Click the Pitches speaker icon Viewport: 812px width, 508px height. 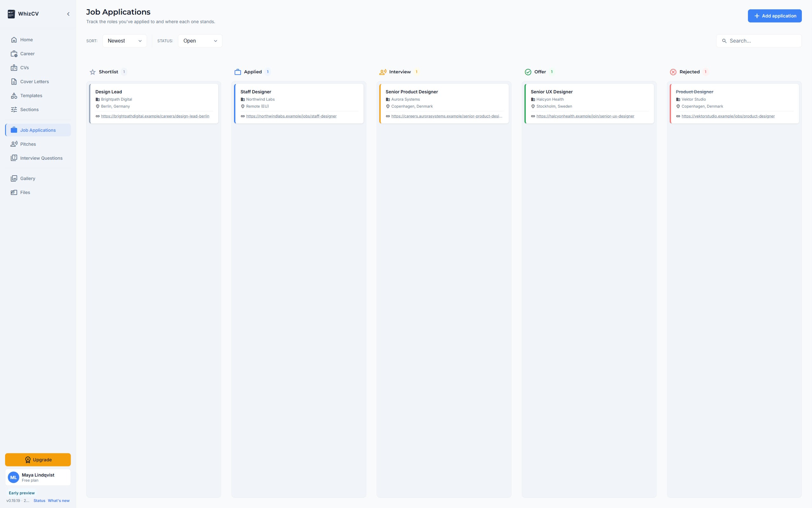tap(14, 144)
